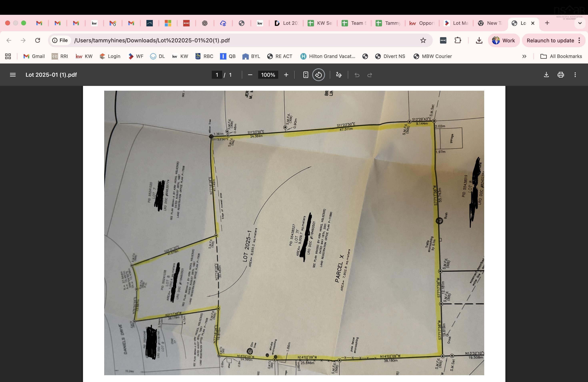The image size is (588, 382).
Task: Open the Chrome extensions puzzle icon
Action: point(458,40)
